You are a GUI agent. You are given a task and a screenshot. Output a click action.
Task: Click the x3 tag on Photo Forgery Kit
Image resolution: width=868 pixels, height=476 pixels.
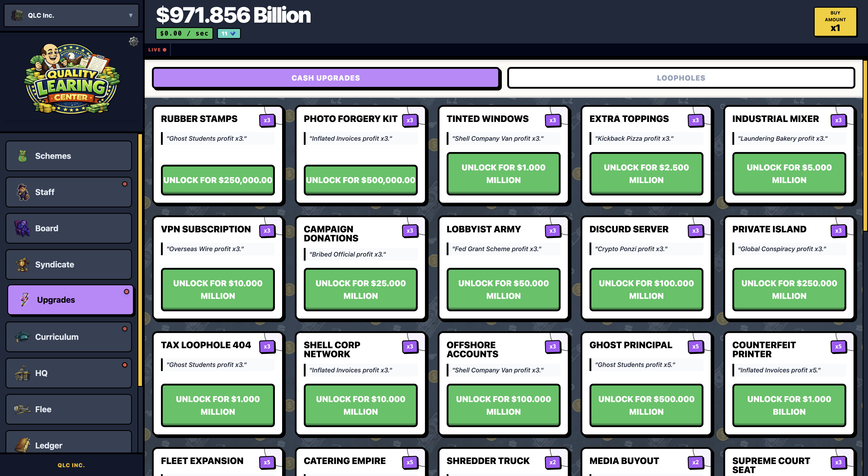click(410, 120)
